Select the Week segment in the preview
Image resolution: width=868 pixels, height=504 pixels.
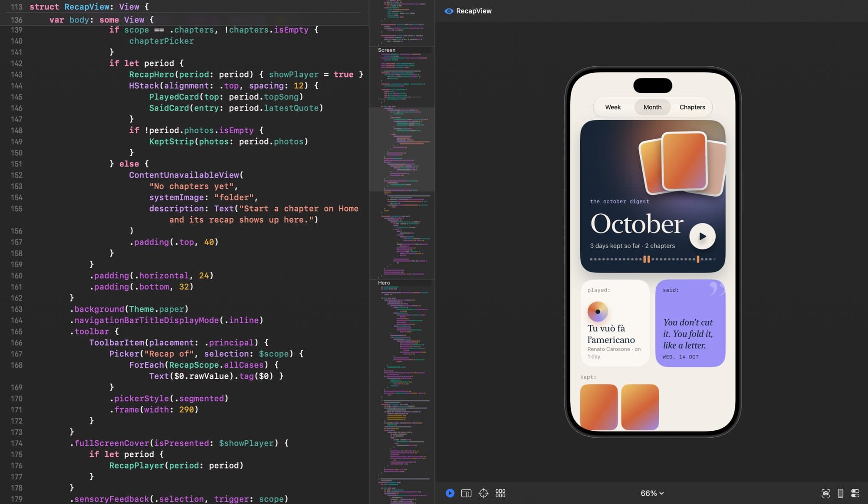pyautogui.click(x=613, y=107)
